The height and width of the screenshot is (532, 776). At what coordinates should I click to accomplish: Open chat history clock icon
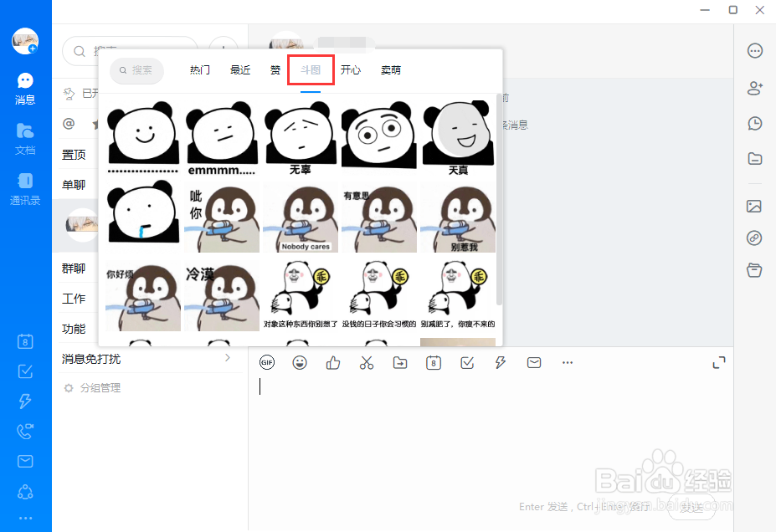755,123
